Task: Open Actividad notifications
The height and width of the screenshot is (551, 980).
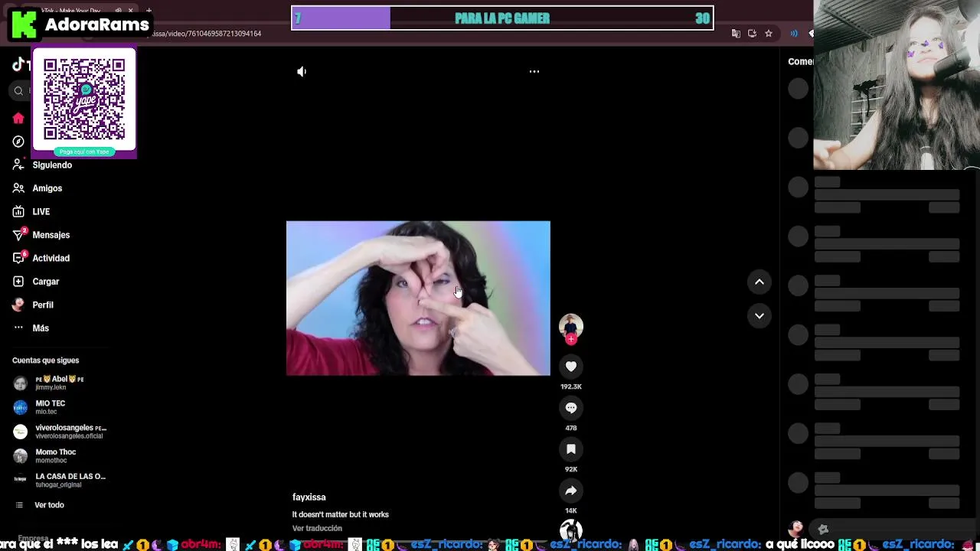Action: [x=41, y=258]
